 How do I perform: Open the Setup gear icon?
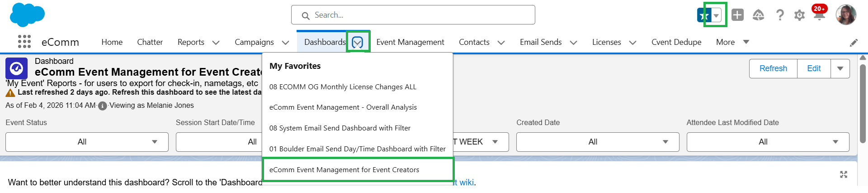click(x=799, y=15)
